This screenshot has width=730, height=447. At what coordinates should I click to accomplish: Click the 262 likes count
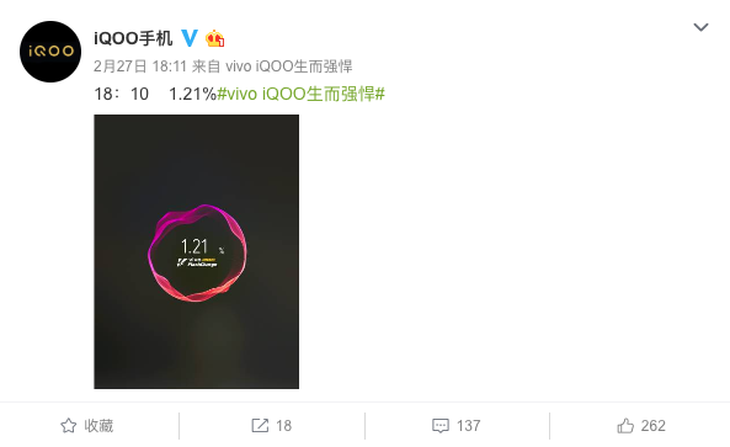point(653,426)
